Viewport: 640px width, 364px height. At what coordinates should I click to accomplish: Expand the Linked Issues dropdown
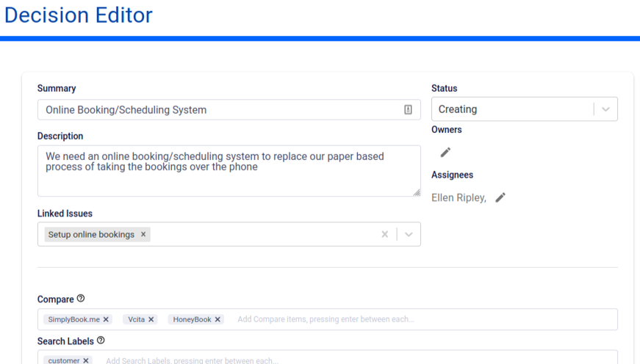(409, 235)
